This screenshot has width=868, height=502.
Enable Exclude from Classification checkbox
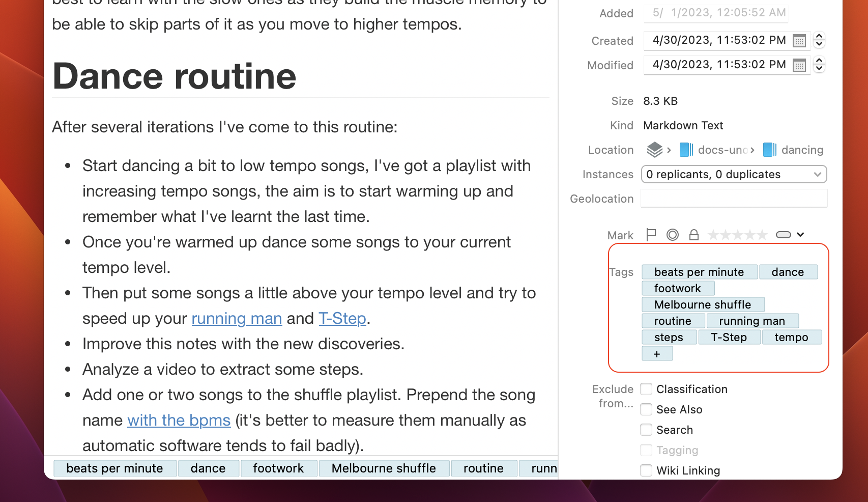point(646,389)
